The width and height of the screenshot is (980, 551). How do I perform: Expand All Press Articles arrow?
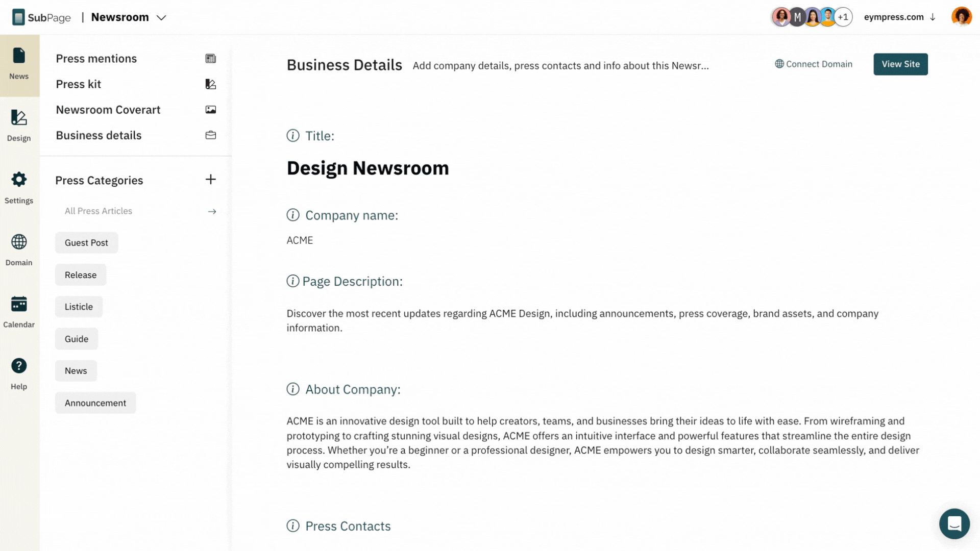point(212,211)
